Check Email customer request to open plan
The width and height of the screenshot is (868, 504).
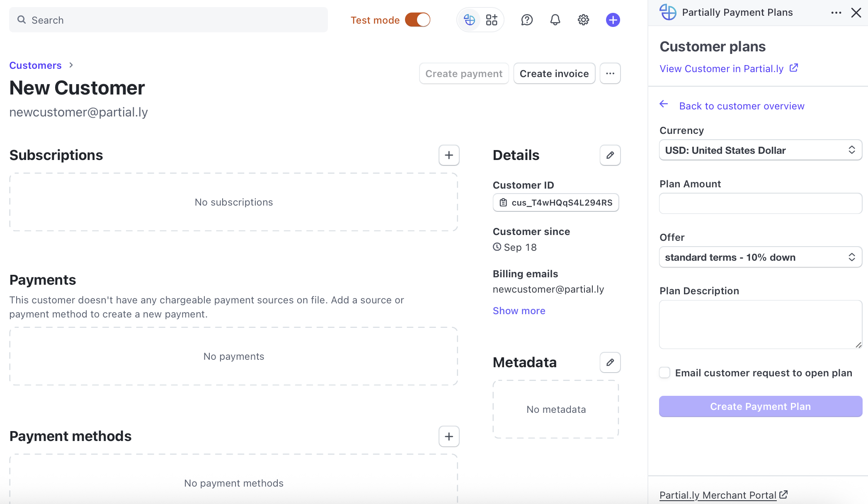664,373
